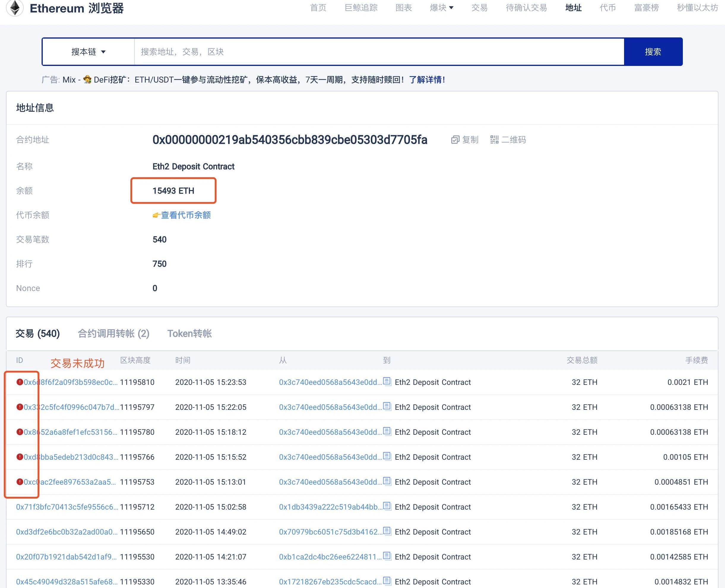The width and height of the screenshot is (725, 588).
Task: Click contract icon in block 11195712 row
Action: pyautogui.click(x=387, y=506)
